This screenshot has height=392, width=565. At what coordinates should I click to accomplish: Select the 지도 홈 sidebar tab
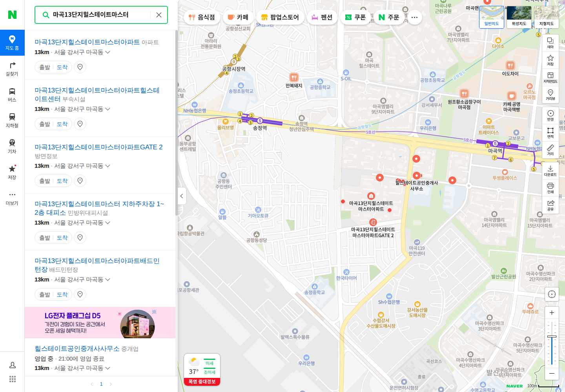pos(12,43)
